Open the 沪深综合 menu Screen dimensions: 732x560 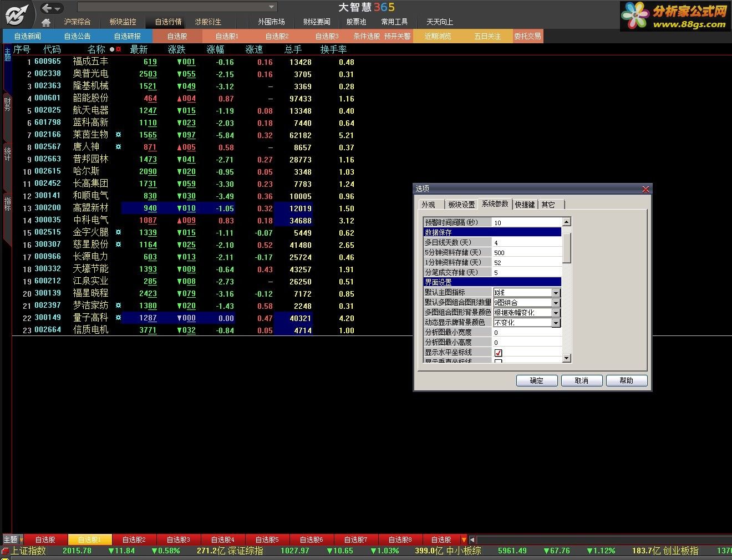(77, 22)
